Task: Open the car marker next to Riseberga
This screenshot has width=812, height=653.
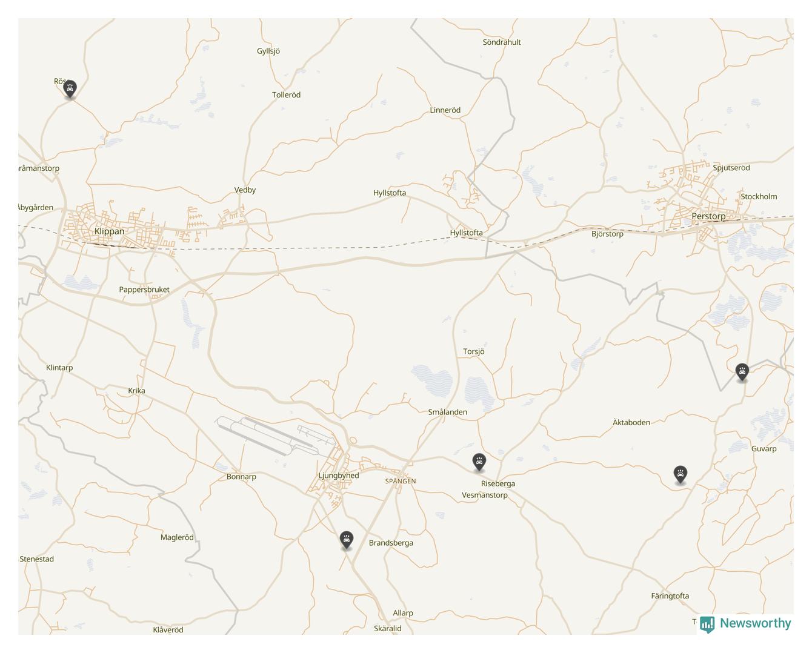Action: coord(479,463)
